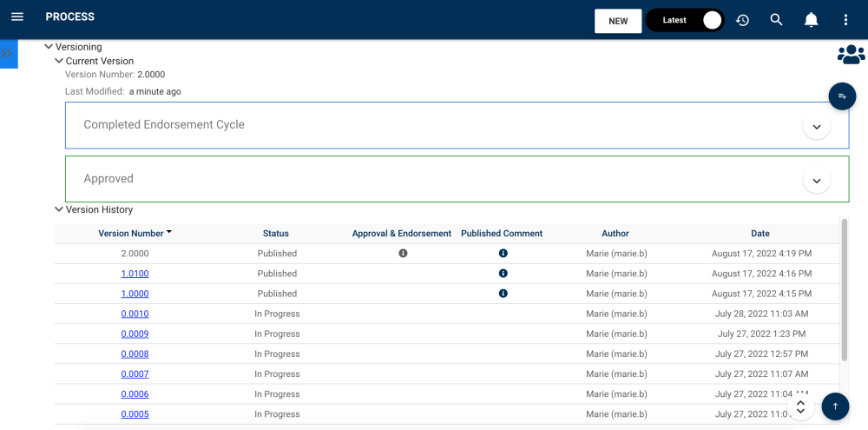
Task: Click the info icon for version 2.0000 approval
Action: (x=403, y=254)
